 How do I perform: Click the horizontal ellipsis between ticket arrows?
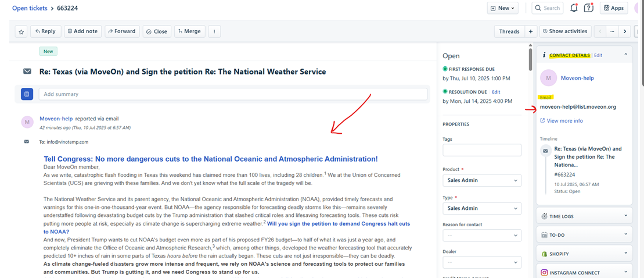[613, 31]
